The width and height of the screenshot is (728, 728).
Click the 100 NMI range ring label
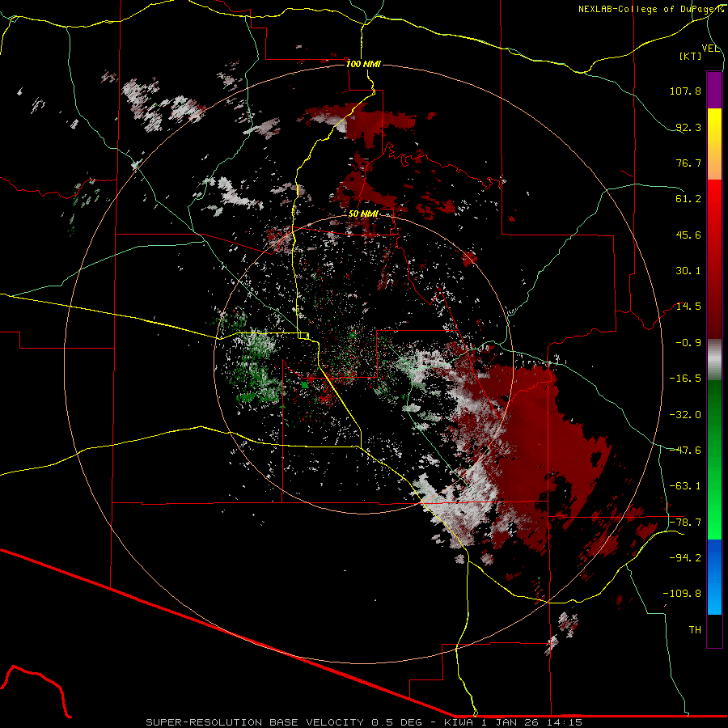(363, 64)
